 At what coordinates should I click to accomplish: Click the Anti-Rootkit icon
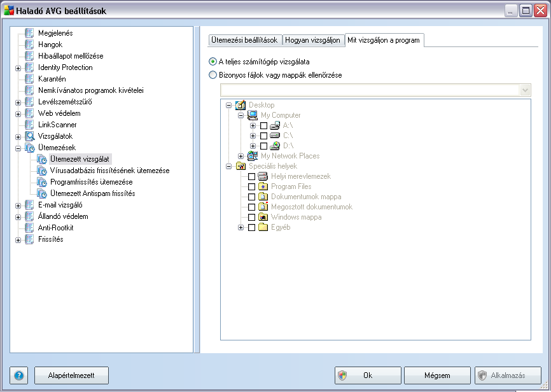click(x=29, y=228)
